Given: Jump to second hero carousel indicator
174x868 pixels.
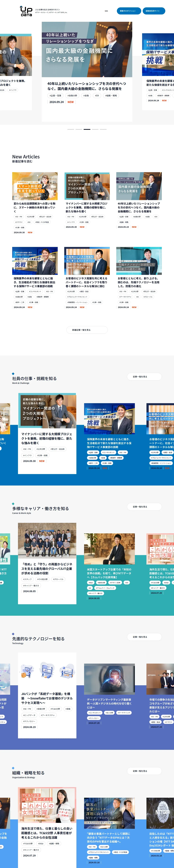Looking at the screenshot, I should [x=79, y=129].
